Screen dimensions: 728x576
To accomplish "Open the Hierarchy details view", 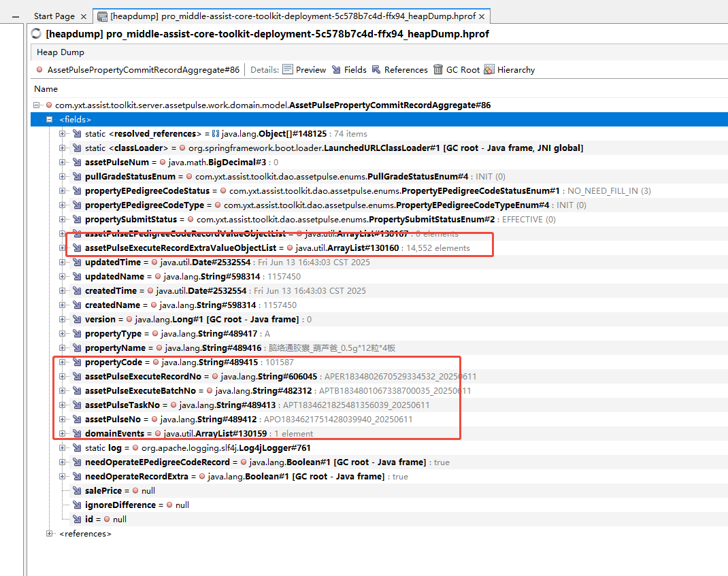I will 510,69.
